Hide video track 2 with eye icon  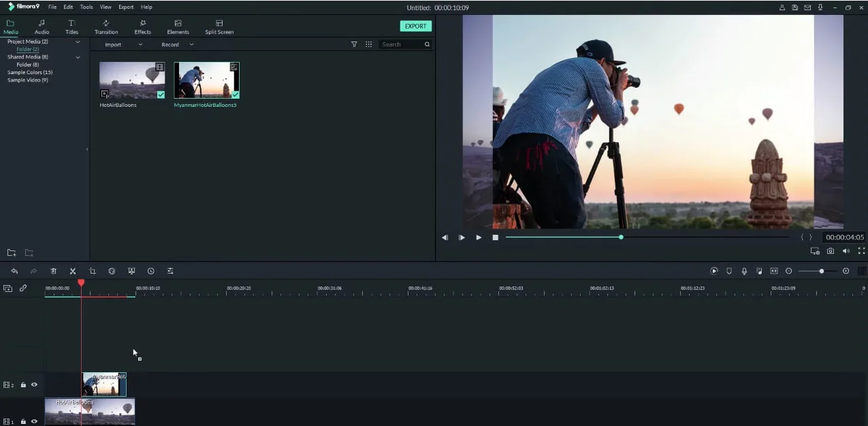pos(34,385)
